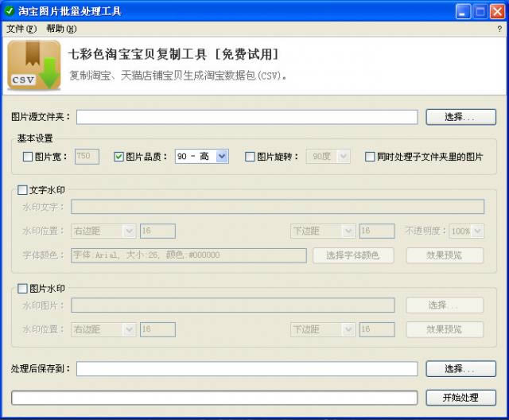Screen dimensions: 509x420
Task: Open the 文件 menu
Action: coord(21,29)
